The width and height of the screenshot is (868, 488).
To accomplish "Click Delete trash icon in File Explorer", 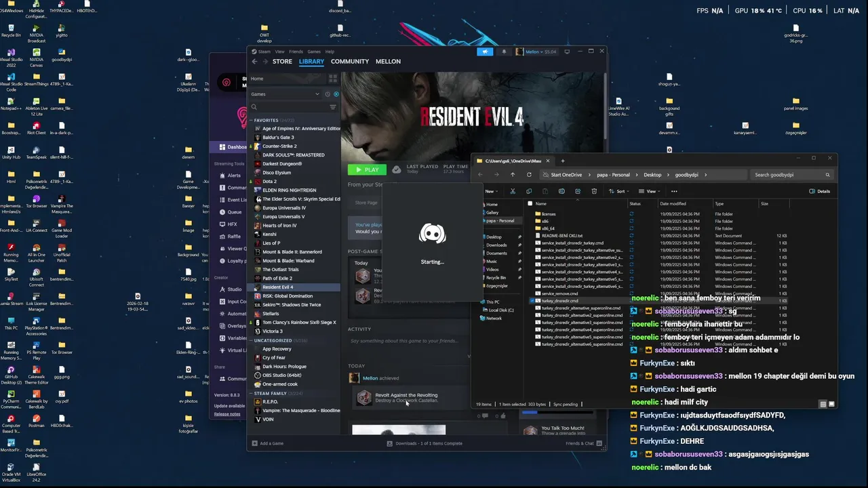I will [594, 191].
